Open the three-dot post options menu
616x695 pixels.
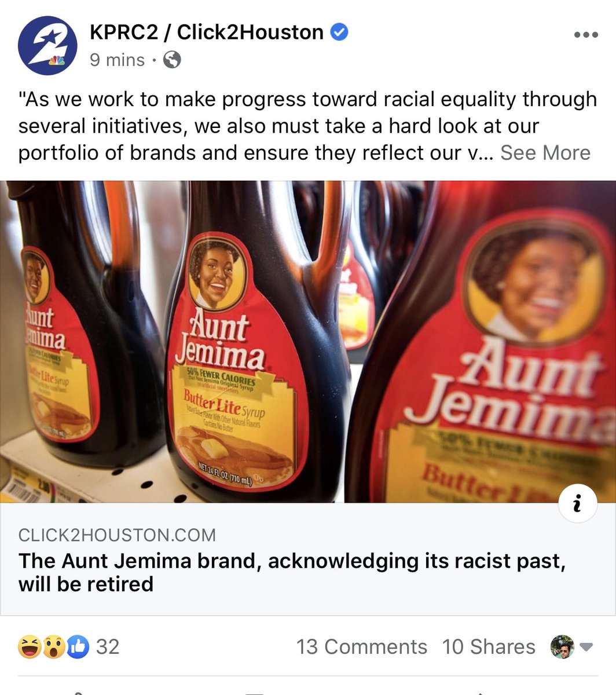tap(585, 35)
